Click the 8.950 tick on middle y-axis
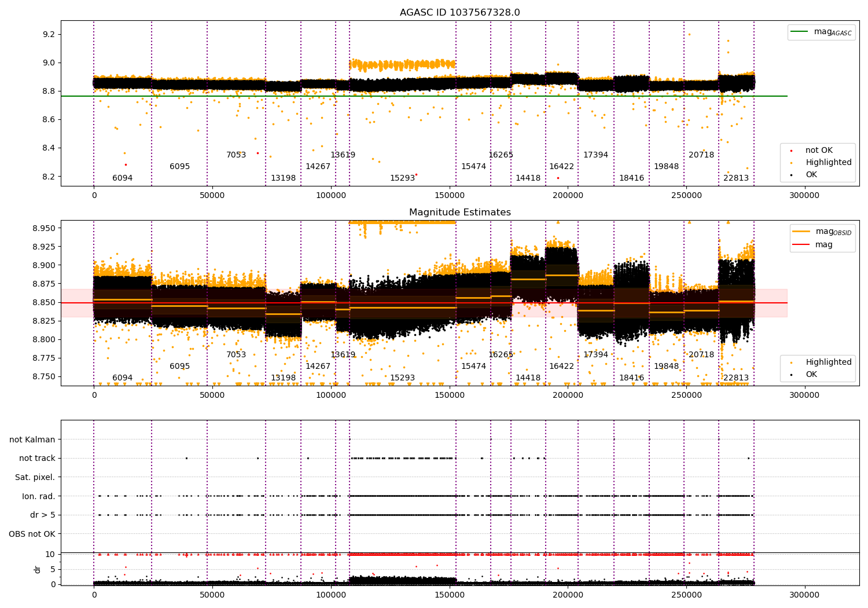The image size is (868, 608). (44, 229)
